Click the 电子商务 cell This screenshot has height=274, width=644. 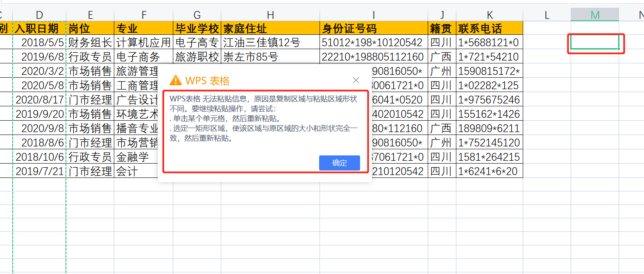pyautogui.click(x=144, y=56)
